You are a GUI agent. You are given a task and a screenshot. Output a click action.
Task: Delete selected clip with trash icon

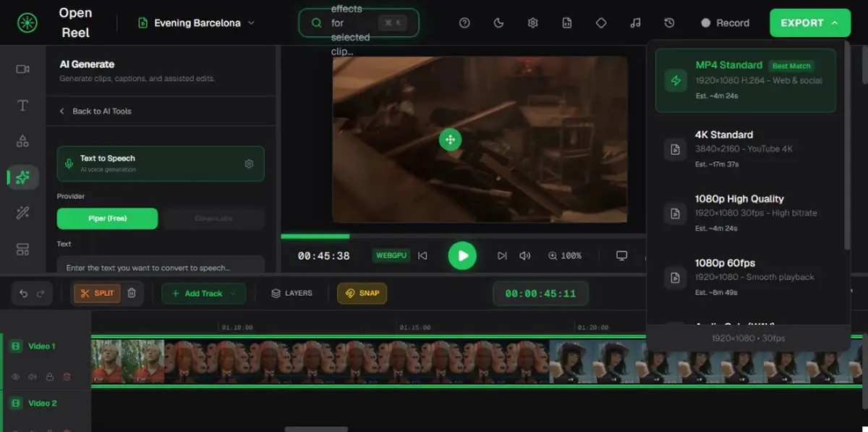tap(132, 293)
